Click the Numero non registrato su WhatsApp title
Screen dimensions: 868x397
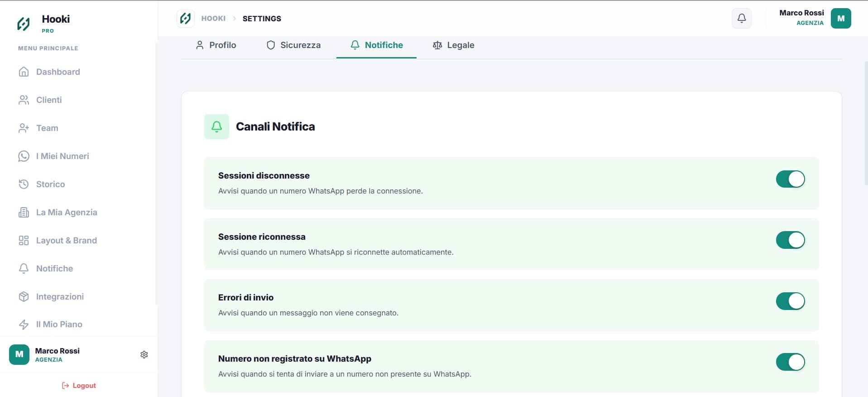pyautogui.click(x=295, y=358)
